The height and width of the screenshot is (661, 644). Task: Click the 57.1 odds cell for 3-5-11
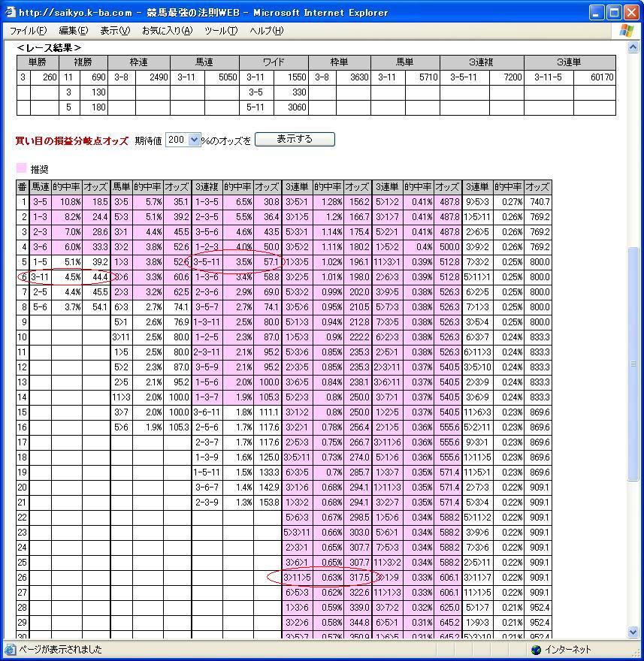pyautogui.click(x=268, y=262)
